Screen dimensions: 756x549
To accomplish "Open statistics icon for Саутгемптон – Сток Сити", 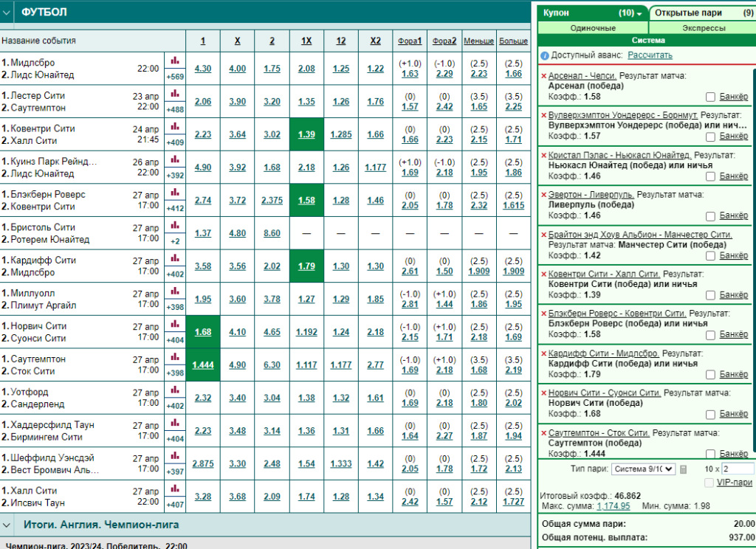I will pyautogui.click(x=174, y=356).
